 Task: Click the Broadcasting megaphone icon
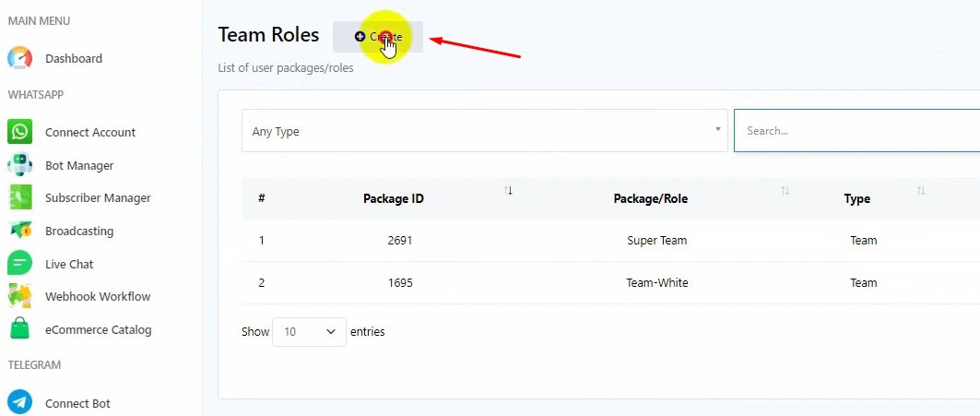tap(19, 231)
